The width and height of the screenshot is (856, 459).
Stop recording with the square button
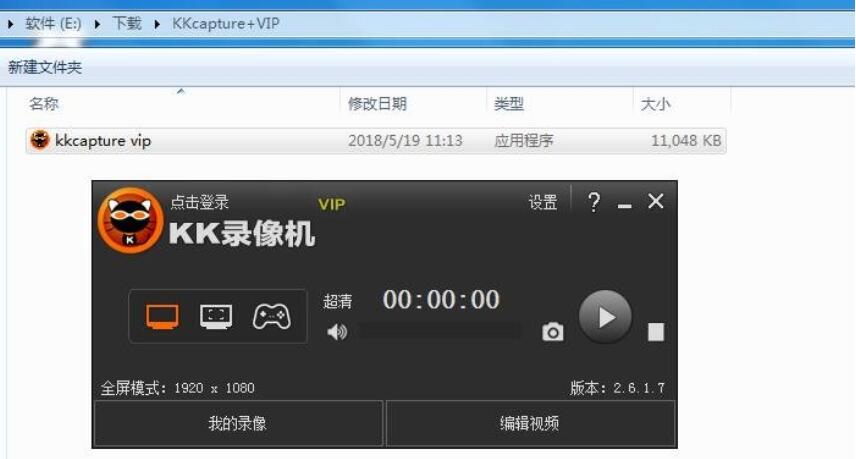[x=656, y=332]
